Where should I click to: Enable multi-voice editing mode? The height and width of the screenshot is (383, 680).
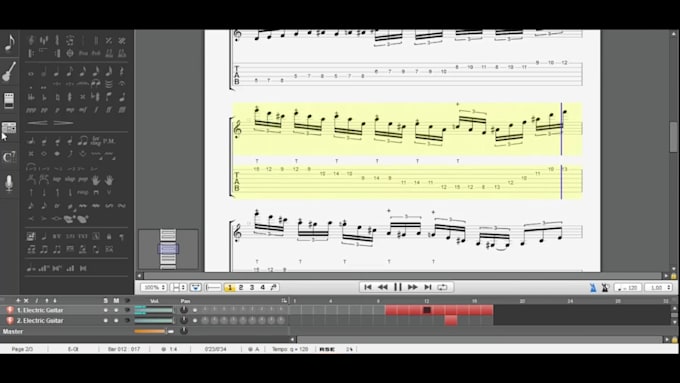click(x=274, y=288)
